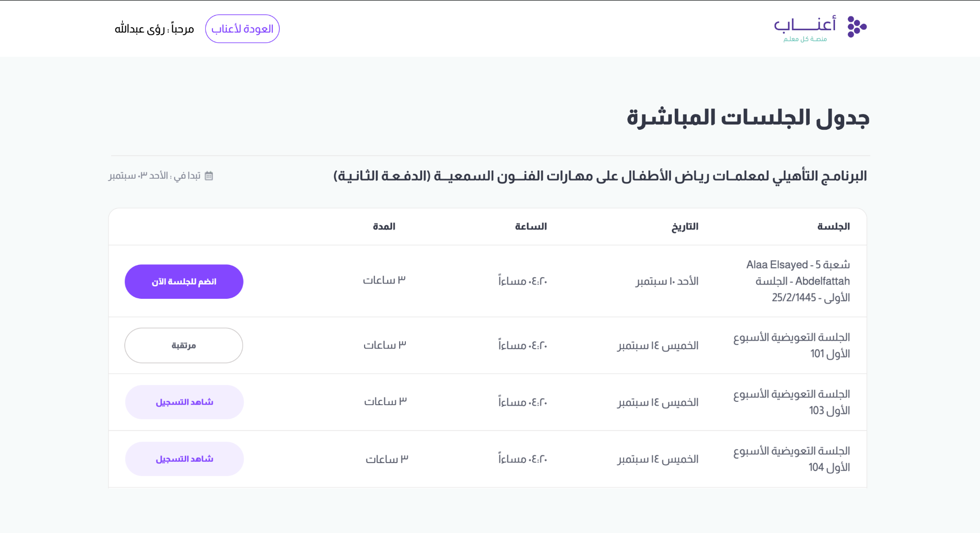
Task: Click the Aanaab grape logo icon
Action: [x=857, y=27]
